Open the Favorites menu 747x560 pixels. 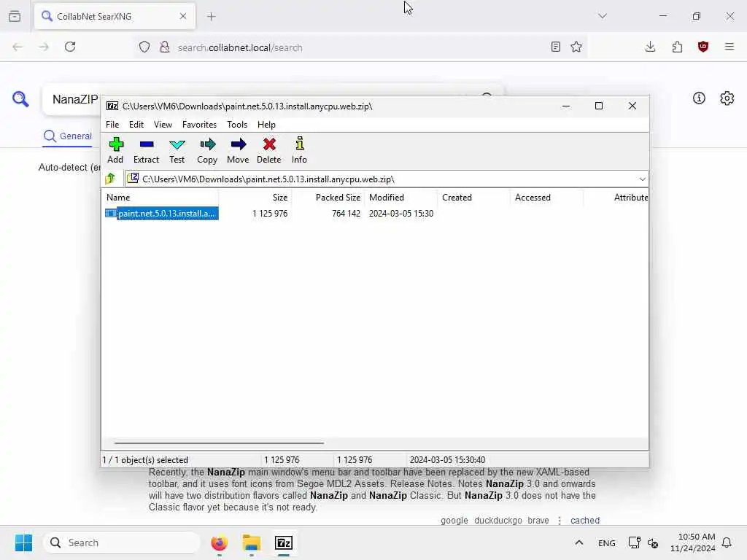[x=199, y=124]
